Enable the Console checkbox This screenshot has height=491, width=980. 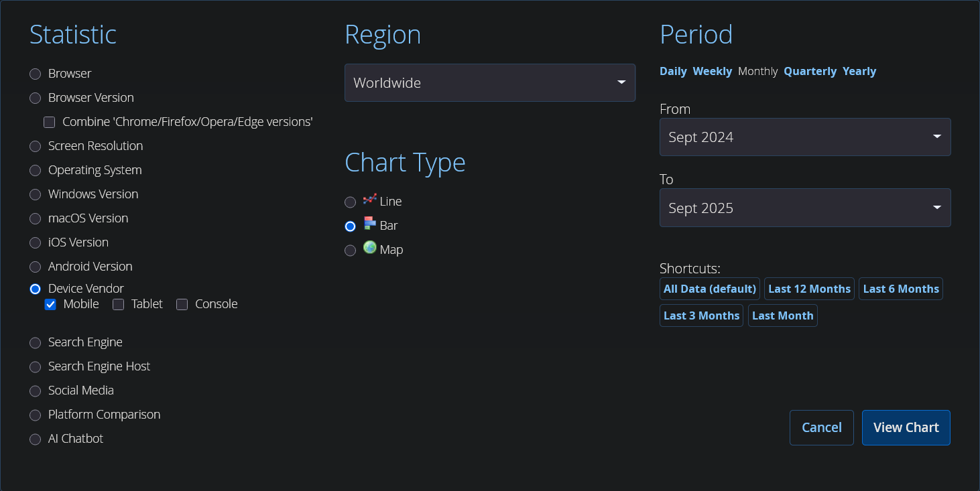182,305
